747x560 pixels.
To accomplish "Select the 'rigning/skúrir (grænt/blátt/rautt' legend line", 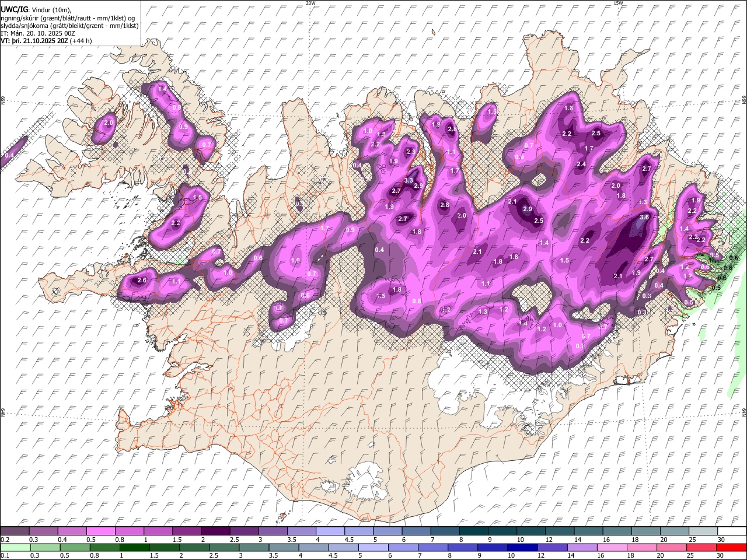I will click(x=68, y=17).
